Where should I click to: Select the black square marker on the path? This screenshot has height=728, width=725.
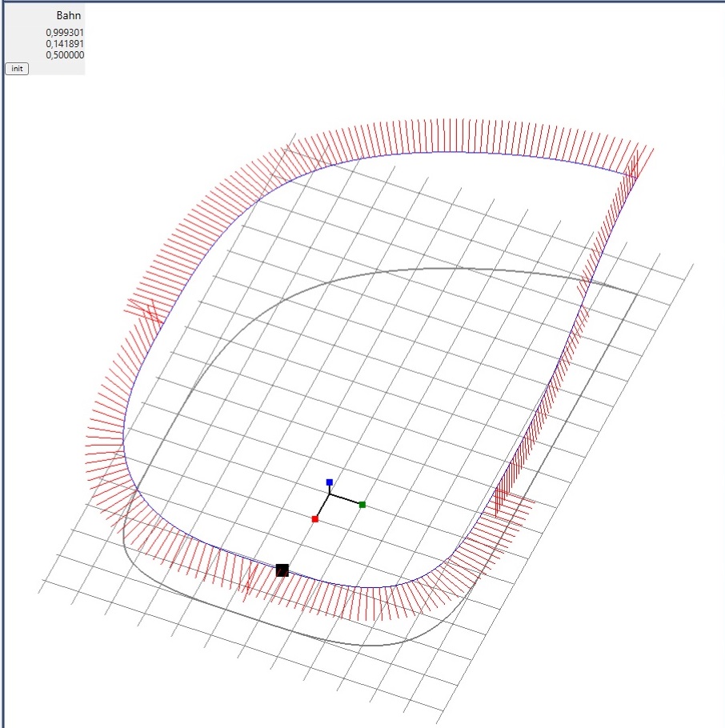(282, 570)
